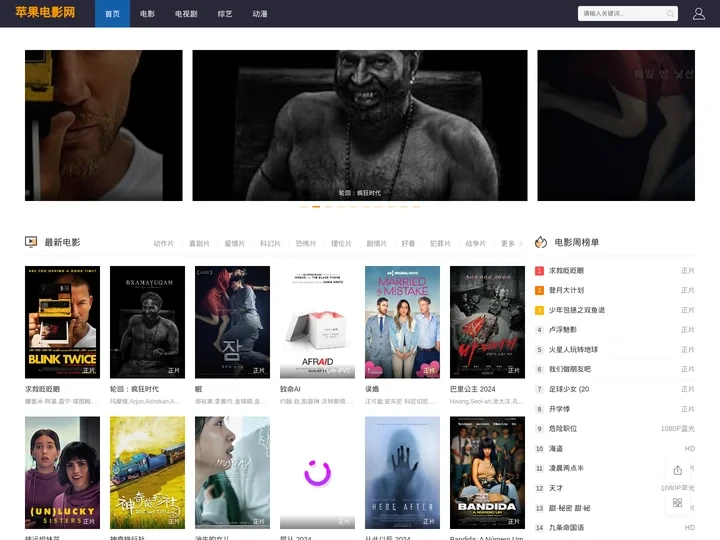Open rank 4 卢浮魅影
Viewport: 720px width, 540px height.
615,330
